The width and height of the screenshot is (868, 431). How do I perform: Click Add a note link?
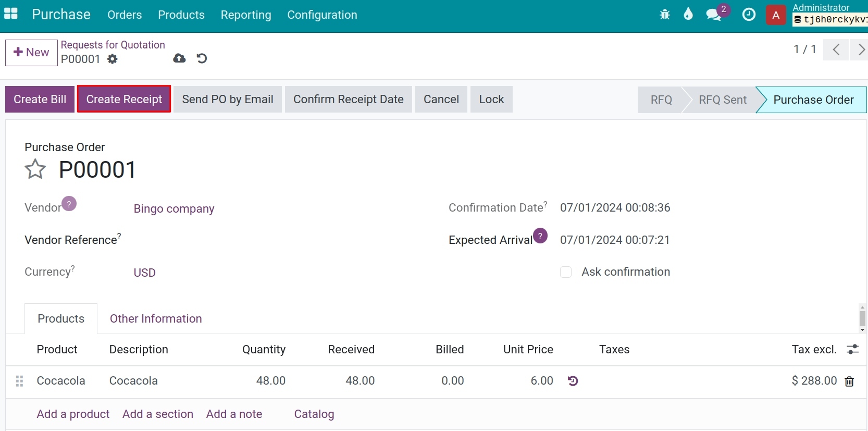(x=234, y=414)
